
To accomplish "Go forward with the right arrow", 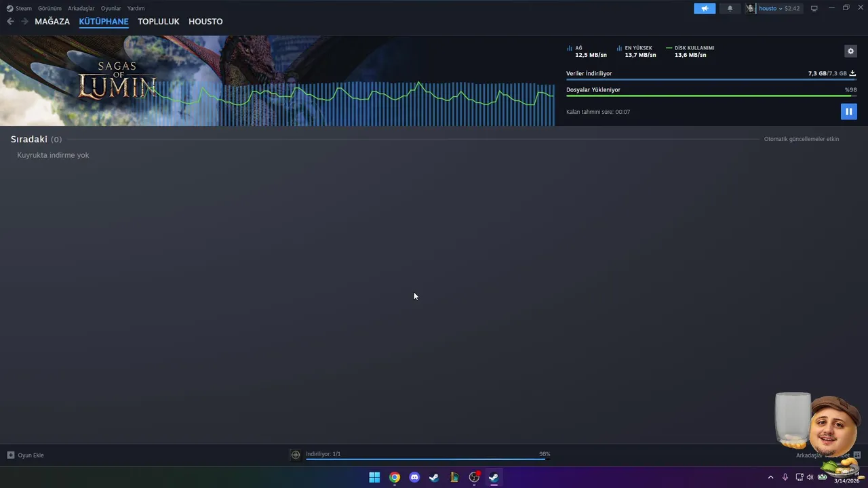I will pos(24,21).
